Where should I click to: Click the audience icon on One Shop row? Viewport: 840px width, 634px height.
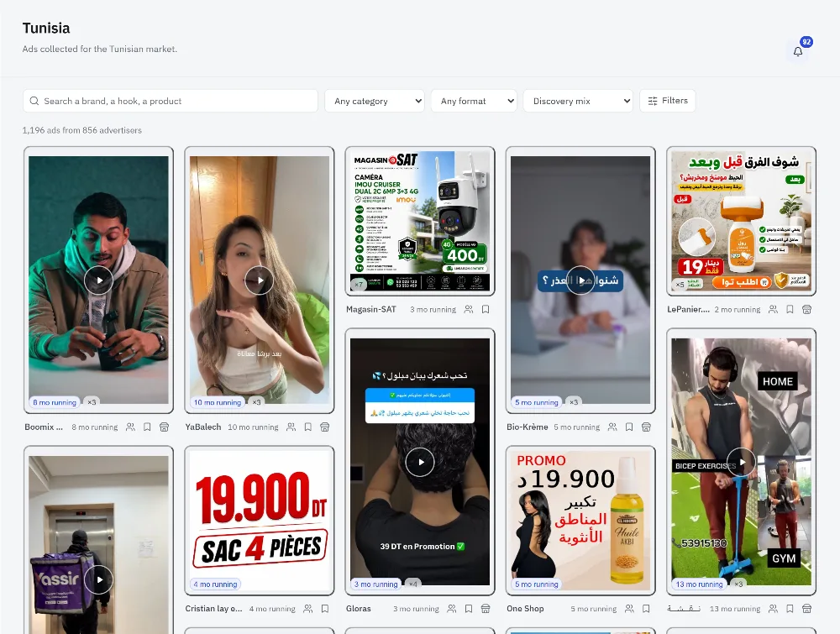click(629, 608)
